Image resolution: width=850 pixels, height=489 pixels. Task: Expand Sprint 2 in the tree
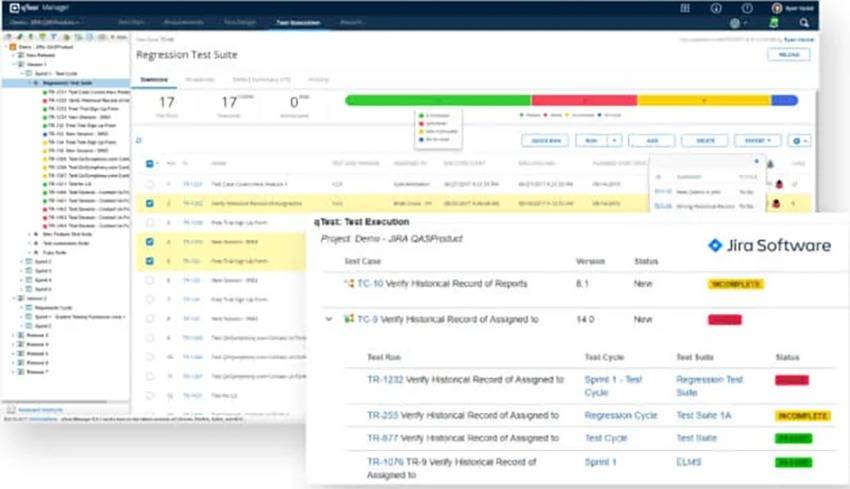(21, 261)
